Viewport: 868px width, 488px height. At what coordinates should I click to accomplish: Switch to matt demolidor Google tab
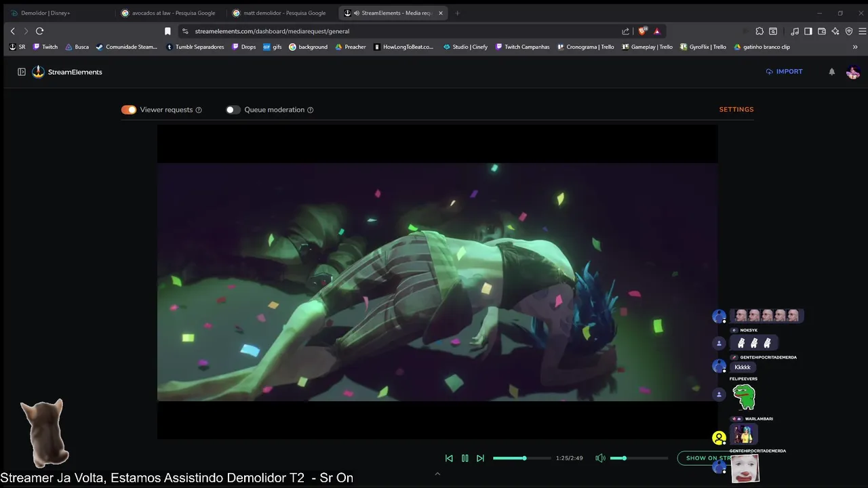pos(281,13)
